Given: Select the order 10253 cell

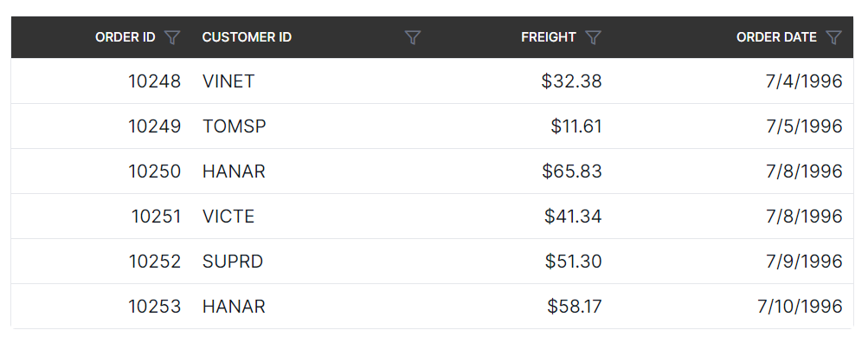Looking at the screenshot, I should click(101, 307).
